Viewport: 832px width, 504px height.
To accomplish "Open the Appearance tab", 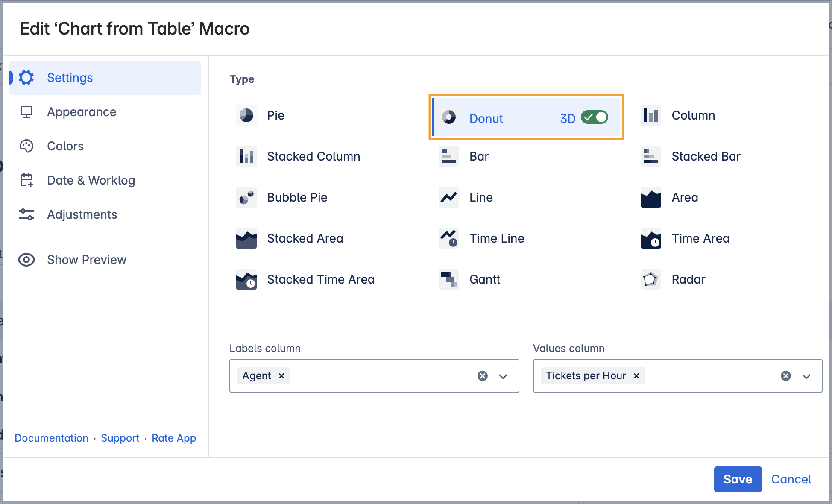I will coord(82,112).
